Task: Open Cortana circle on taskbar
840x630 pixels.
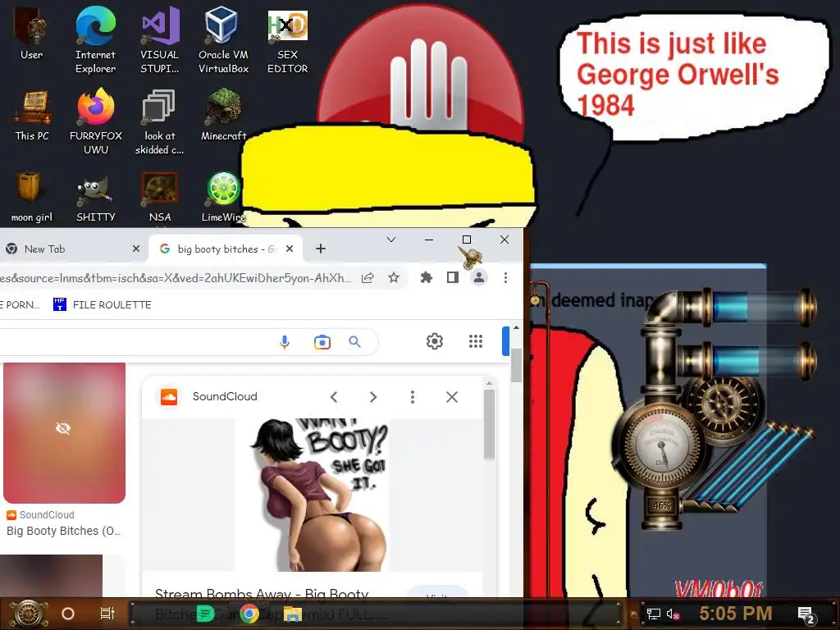Action: (68, 614)
